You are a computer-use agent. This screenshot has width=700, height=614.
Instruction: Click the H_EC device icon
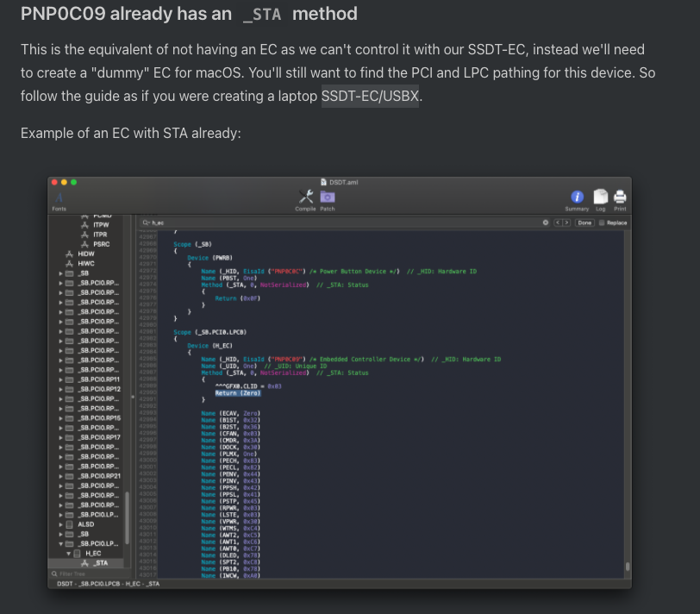coord(78,554)
